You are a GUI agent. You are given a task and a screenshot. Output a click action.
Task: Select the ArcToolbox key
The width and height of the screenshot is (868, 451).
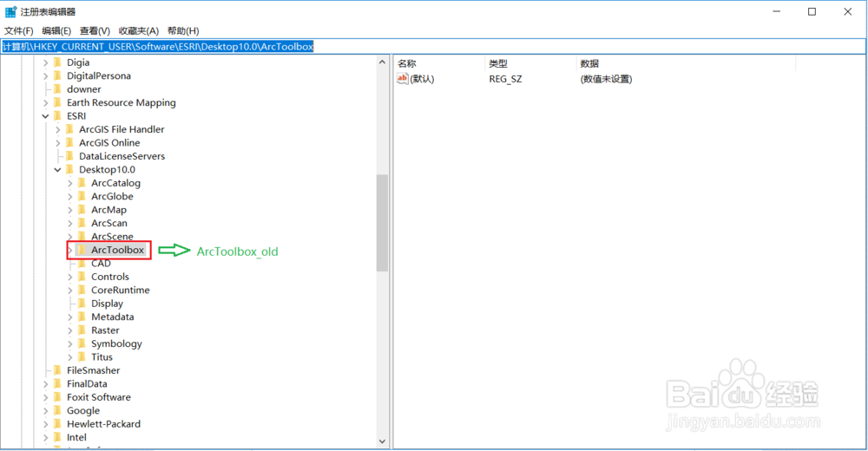117,250
